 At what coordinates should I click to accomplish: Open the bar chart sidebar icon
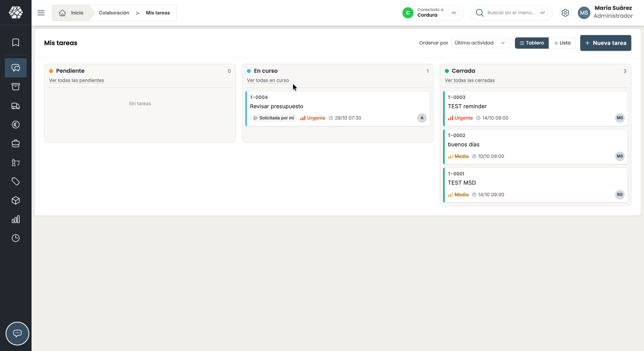[x=16, y=219]
